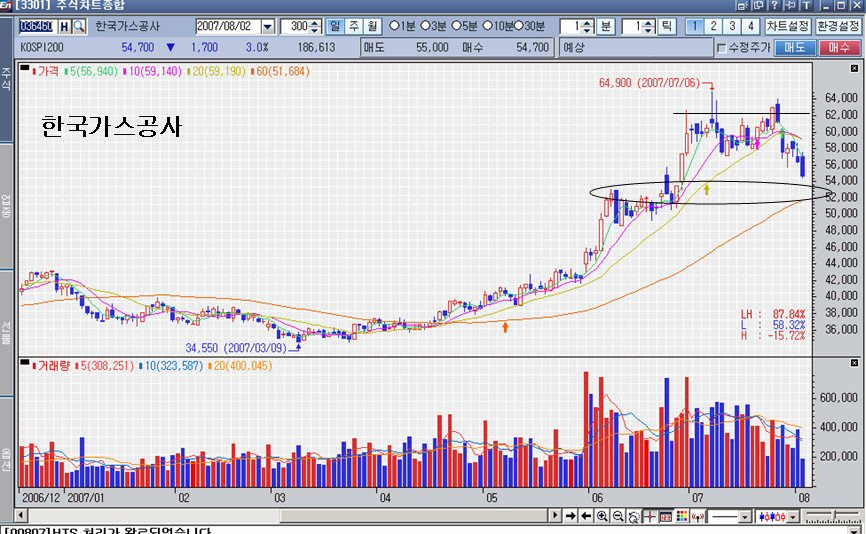Switch to monthly chart with 월 button
This screenshot has height=534, width=866.
click(373, 26)
